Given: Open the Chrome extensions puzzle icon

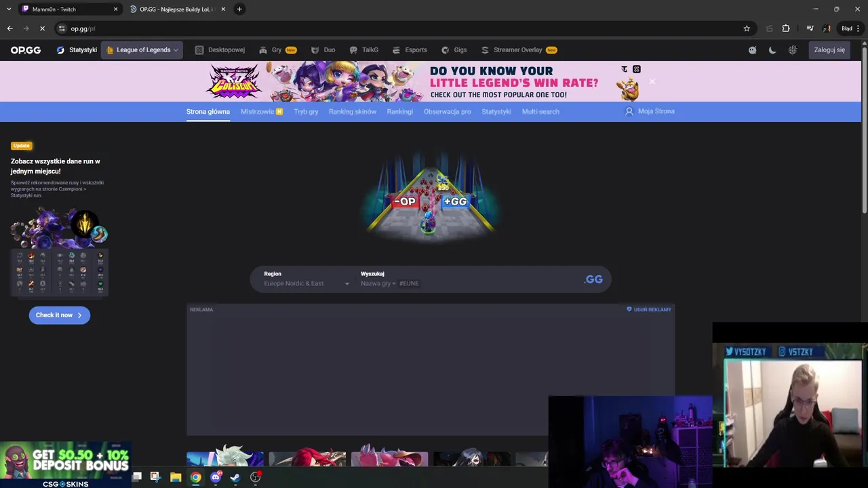Looking at the screenshot, I should point(786,28).
